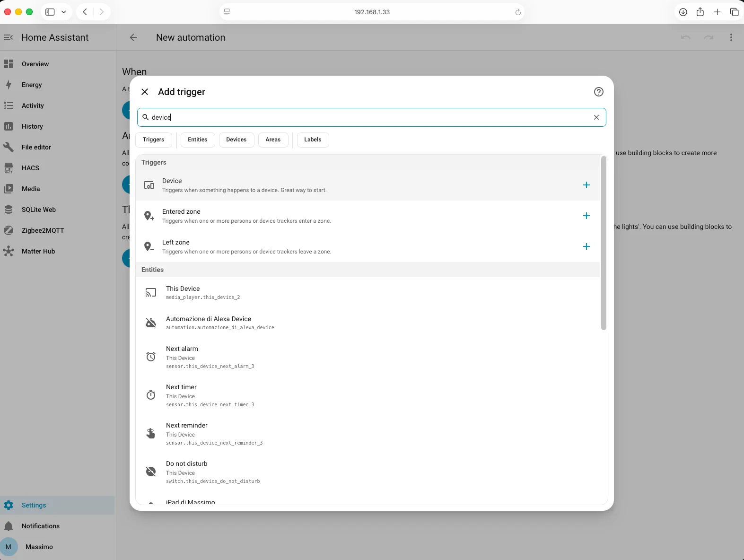Click the dialog results scrollbar

(604, 243)
